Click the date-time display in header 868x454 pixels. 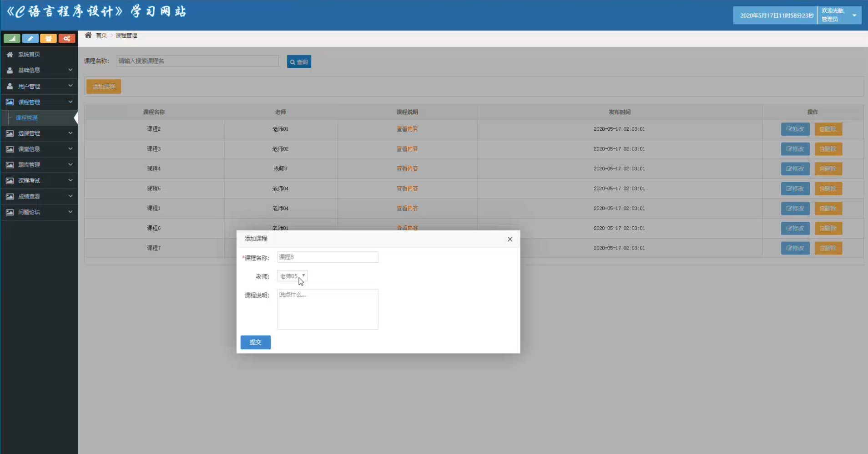pos(776,15)
